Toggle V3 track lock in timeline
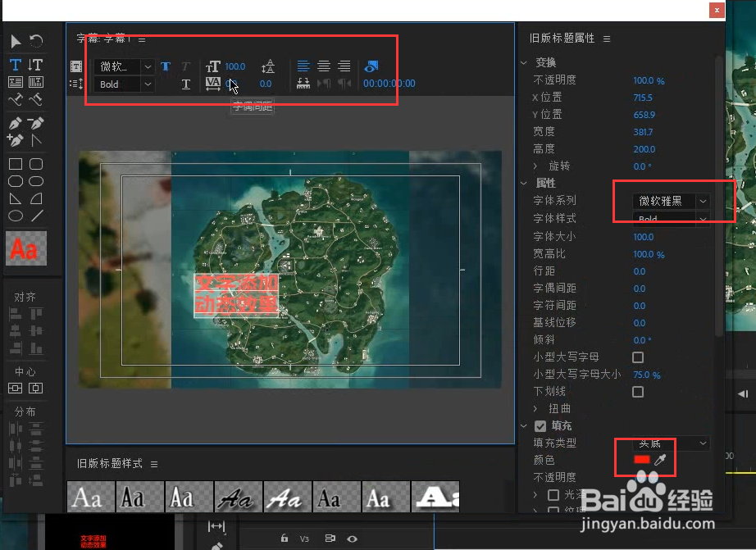This screenshot has height=550, width=756. (x=285, y=538)
